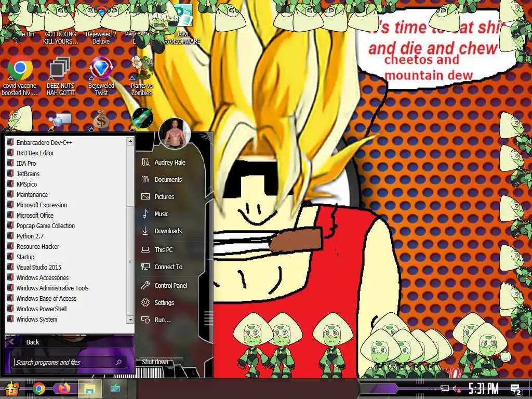532x399 pixels.
Task: Click the search magnifier icon in Start menu
Action: point(119,362)
